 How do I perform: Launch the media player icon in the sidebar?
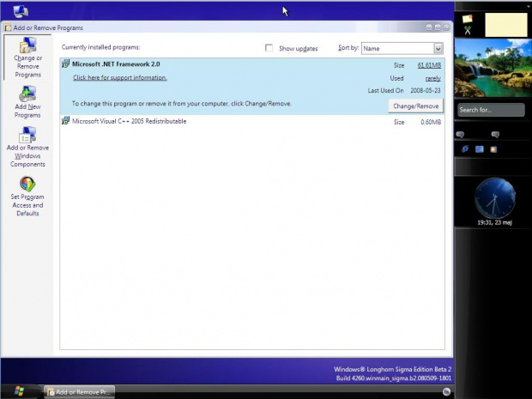493,149
